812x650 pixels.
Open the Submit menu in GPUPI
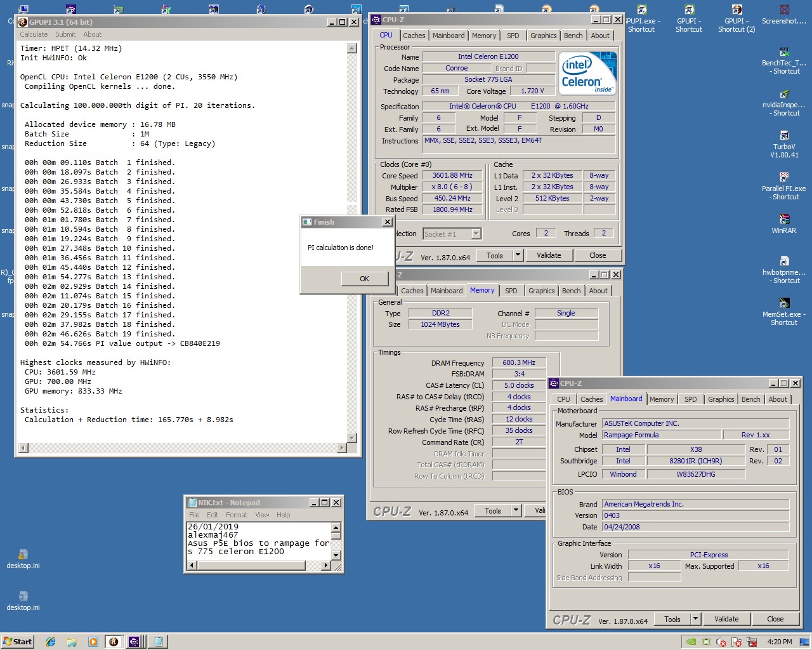click(65, 34)
